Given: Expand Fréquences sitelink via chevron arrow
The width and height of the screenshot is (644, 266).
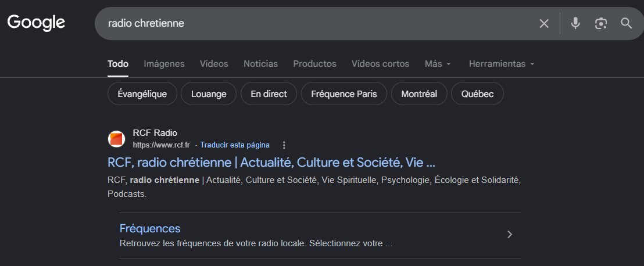Looking at the screenshot, I should pyautogui.click(x=510, y=235).
